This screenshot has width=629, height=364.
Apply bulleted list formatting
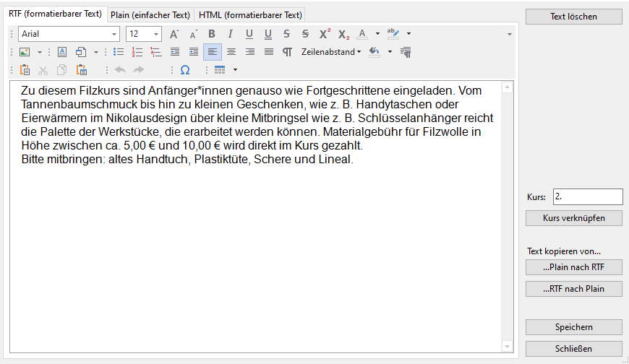(119, 52)
